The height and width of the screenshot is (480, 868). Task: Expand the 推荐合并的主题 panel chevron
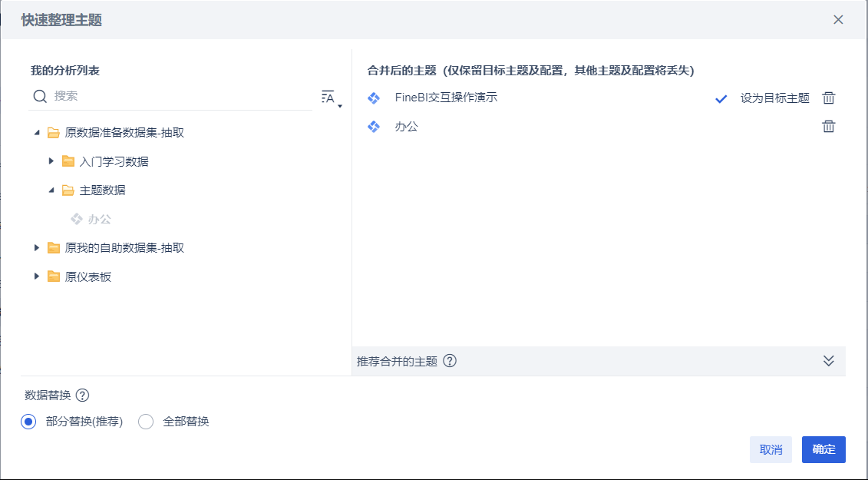828,361
